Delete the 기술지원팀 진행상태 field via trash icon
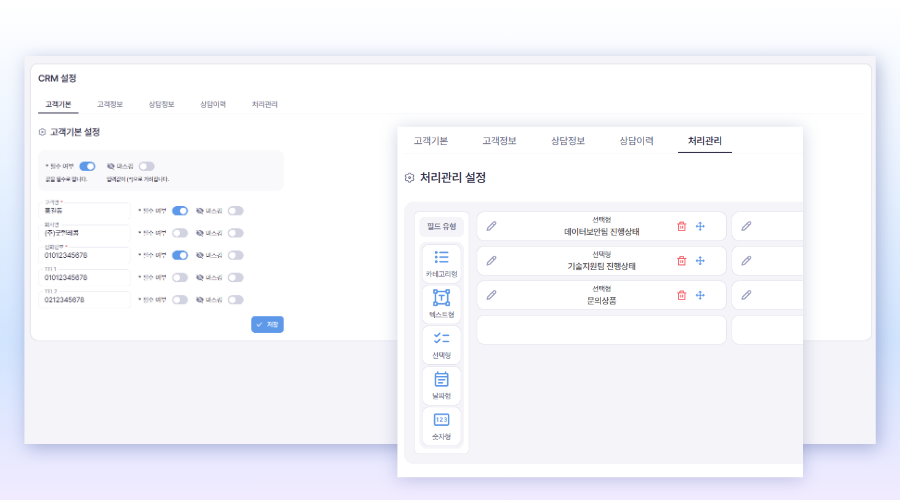The image size is (900, 500). coord(682,260)
